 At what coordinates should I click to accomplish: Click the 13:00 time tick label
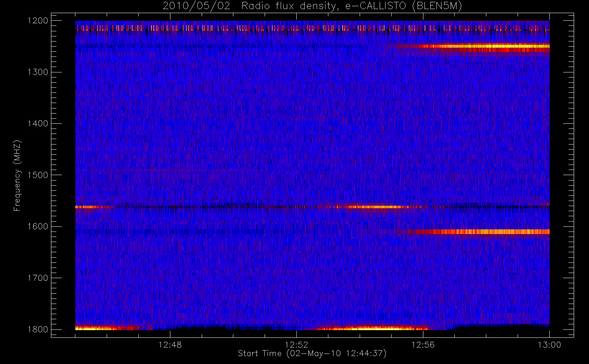coord(549,345)
